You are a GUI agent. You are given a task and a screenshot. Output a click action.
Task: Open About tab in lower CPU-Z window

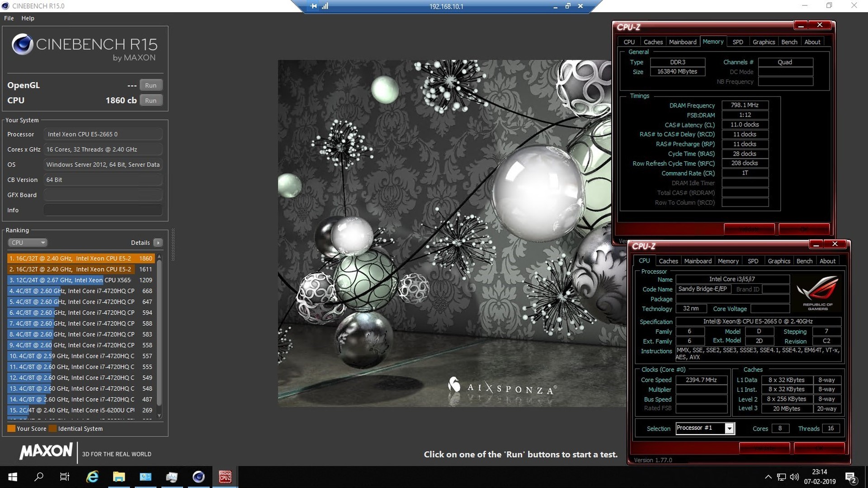[827, 261]
